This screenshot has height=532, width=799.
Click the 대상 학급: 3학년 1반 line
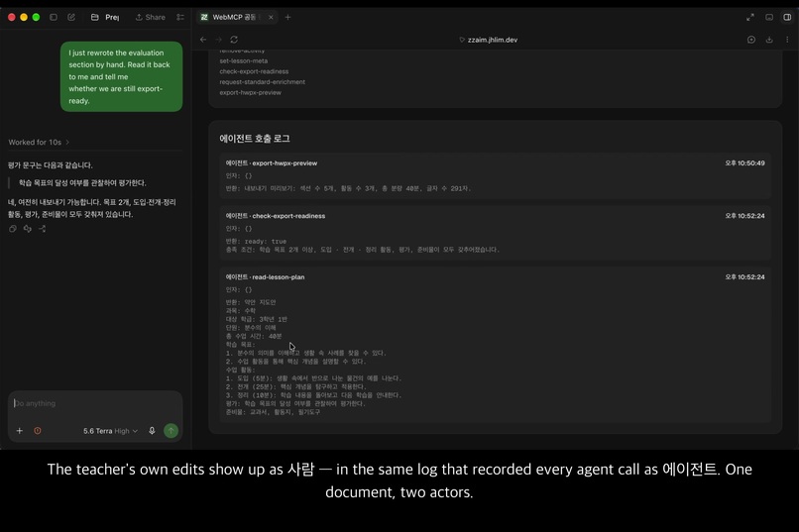pyautogui.click(x=257, y=319)
